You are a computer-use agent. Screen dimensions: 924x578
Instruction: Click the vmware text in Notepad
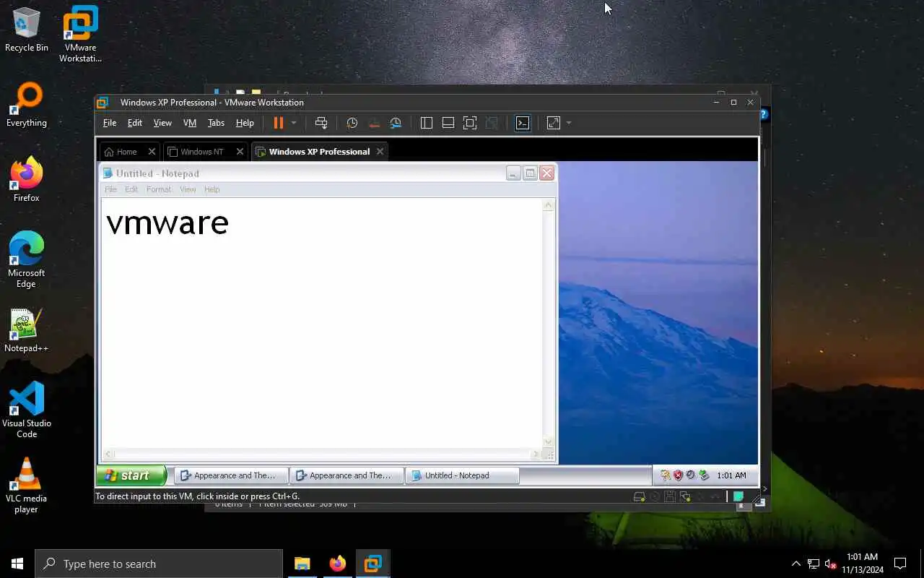point(167,223)
